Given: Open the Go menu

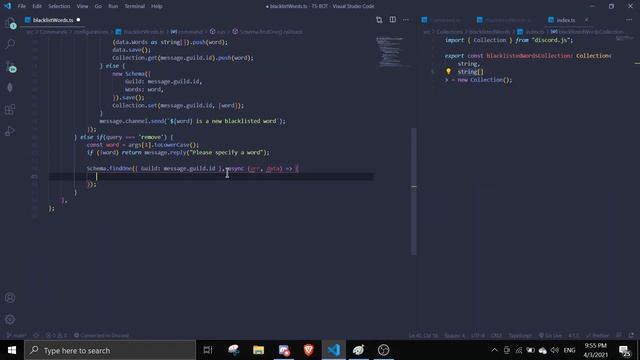Looking at the screenshot, I should point(98,6).
